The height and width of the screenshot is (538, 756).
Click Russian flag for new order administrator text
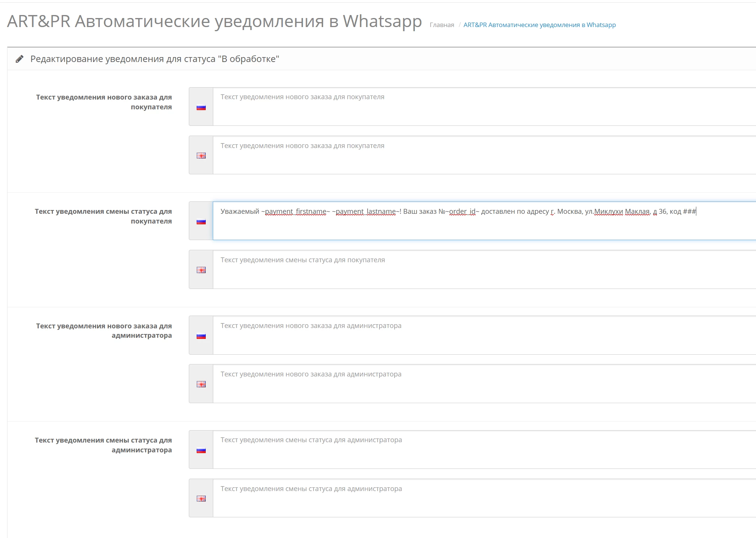(201, 336)
